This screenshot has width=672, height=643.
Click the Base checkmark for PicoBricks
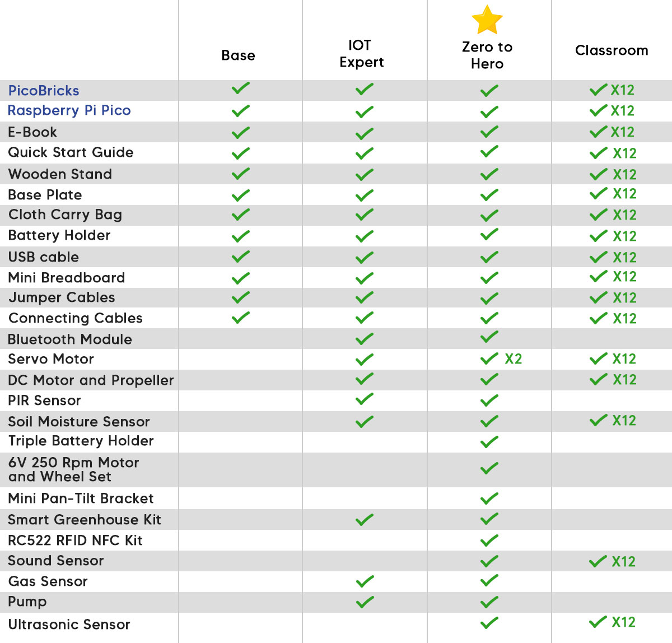[x=241, y=88]
